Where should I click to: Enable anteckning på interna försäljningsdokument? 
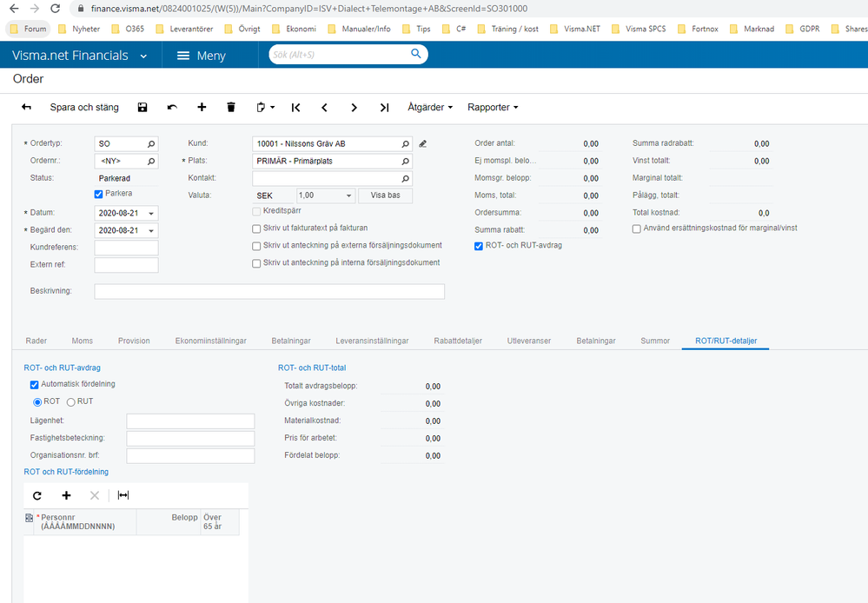[256, 263]
